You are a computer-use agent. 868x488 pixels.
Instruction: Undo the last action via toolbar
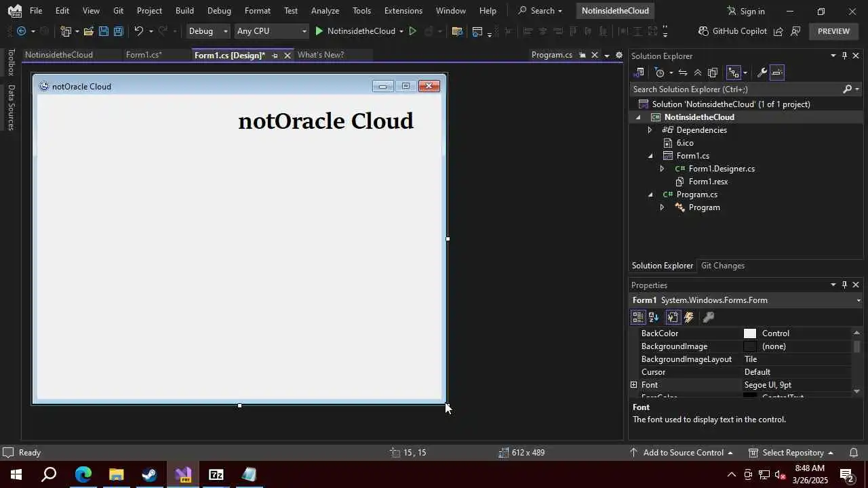(x=138, y=31)
